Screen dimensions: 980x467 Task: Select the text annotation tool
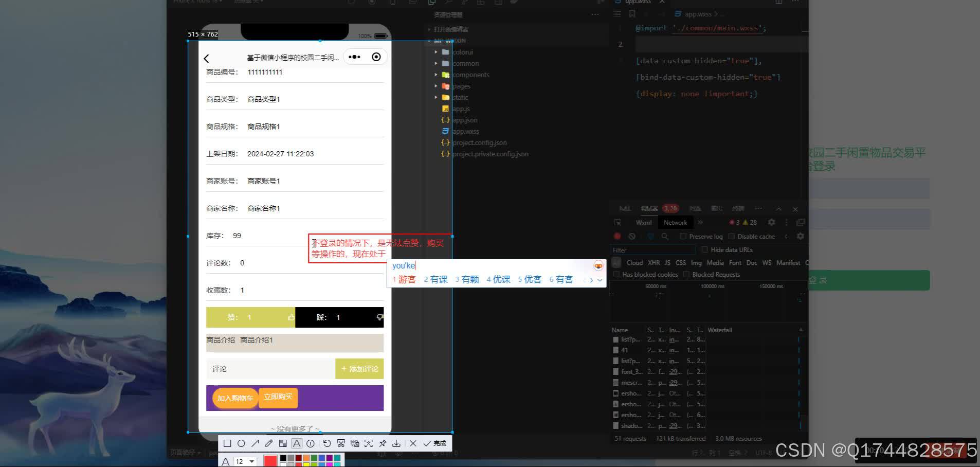(x=297, y=443)
